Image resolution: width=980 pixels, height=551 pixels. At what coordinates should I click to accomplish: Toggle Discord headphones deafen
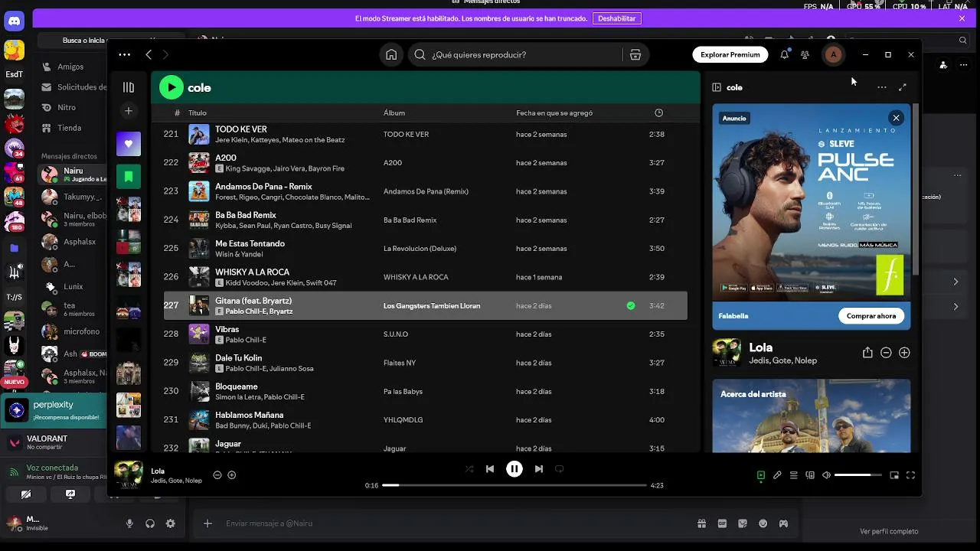coord(150,523)
